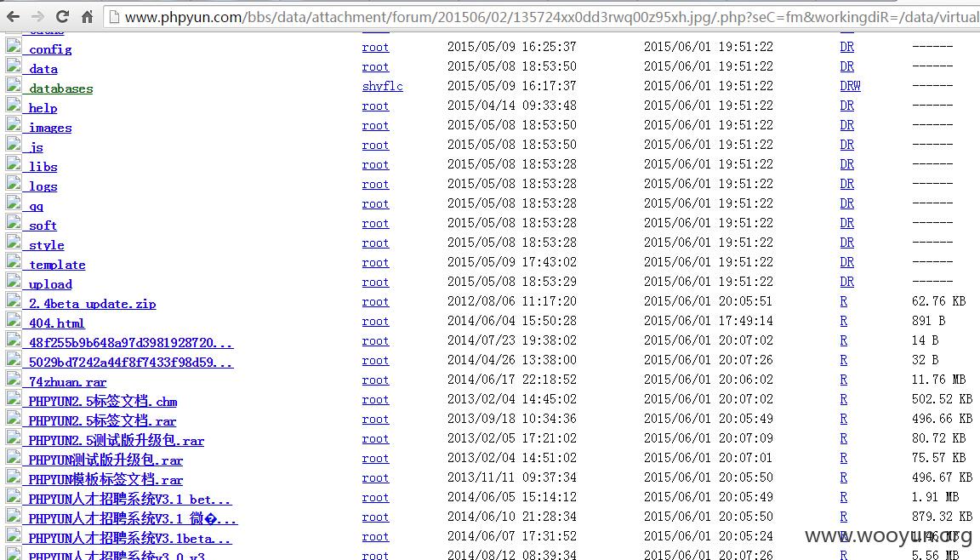This screenshot has height=560, width=980.
Task: Click the icon beside PHPYUN2.5标签文档.chm
Action: (14, 398)
